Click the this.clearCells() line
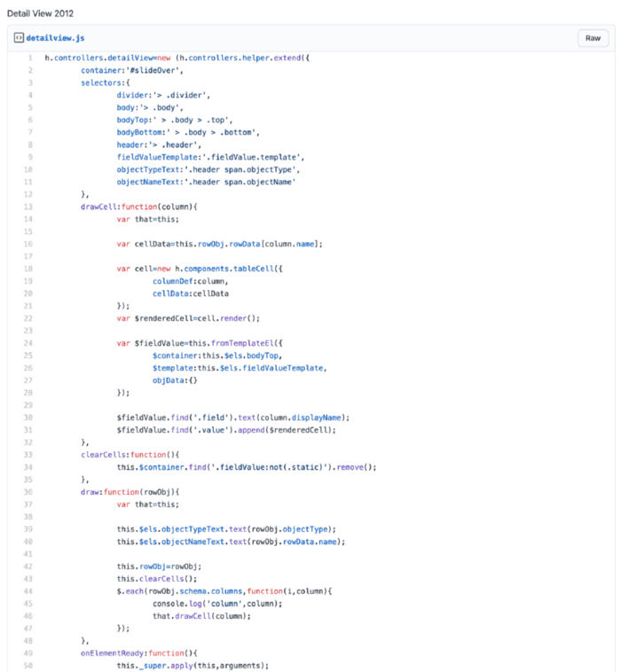 click(x=157, y=579)
